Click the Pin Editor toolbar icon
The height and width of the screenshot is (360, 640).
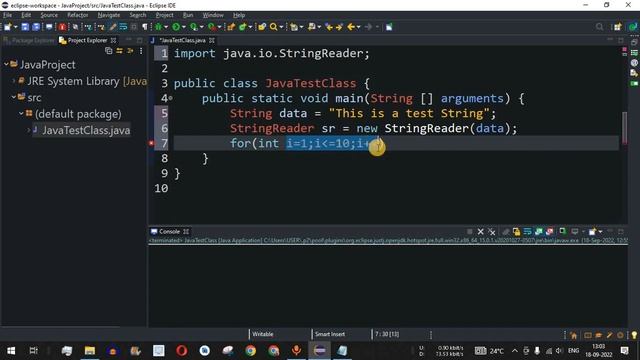point(389,27)
